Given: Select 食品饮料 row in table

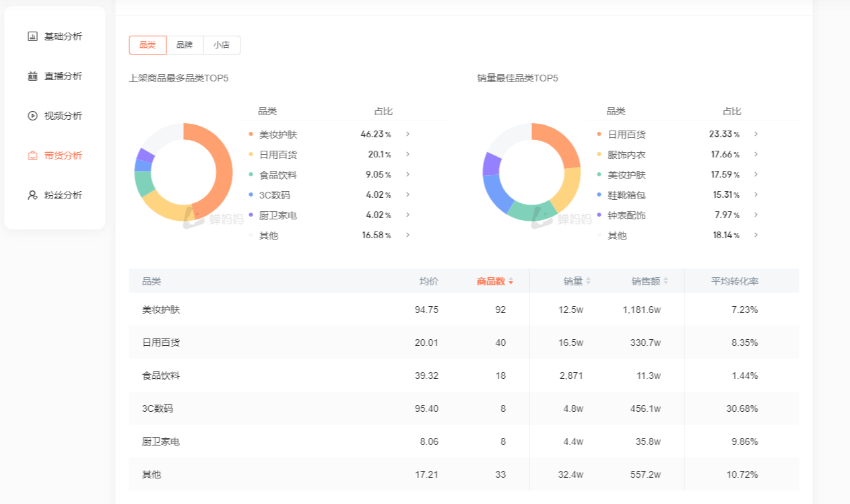Looking at the screenshot, I should 464,375.
